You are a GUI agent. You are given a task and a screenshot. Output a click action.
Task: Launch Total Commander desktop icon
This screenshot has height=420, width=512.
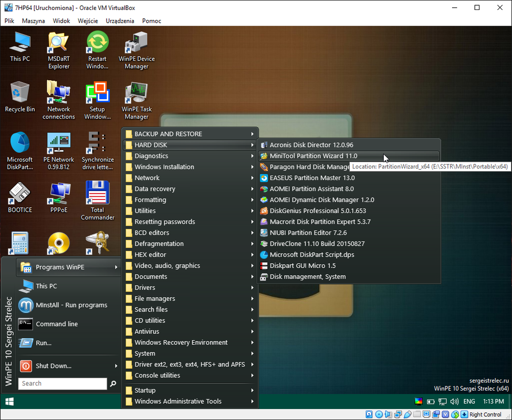click(x=97, y=201)
